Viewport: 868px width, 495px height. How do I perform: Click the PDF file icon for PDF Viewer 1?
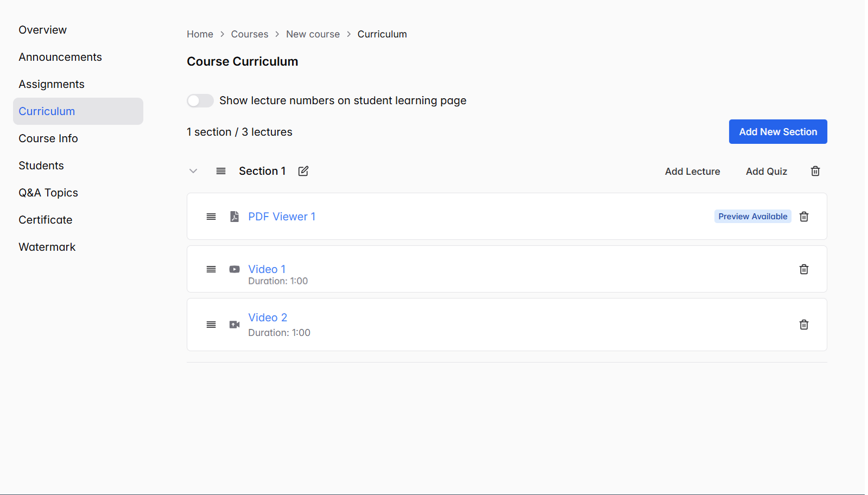point(235,217)
